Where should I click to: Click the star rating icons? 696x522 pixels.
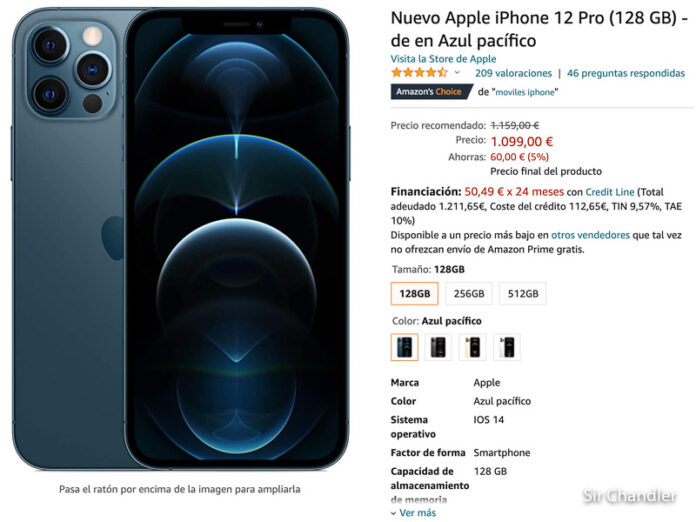[419, 72]
